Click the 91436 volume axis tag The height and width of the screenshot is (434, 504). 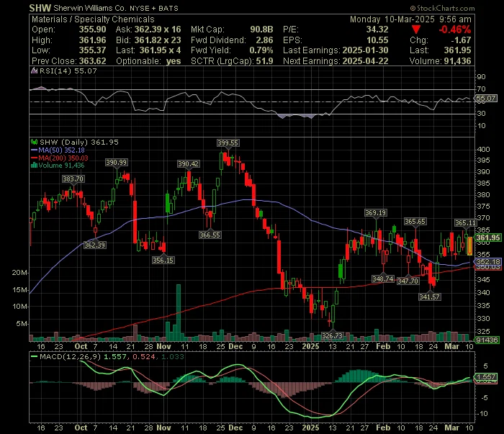pos(487,340)
